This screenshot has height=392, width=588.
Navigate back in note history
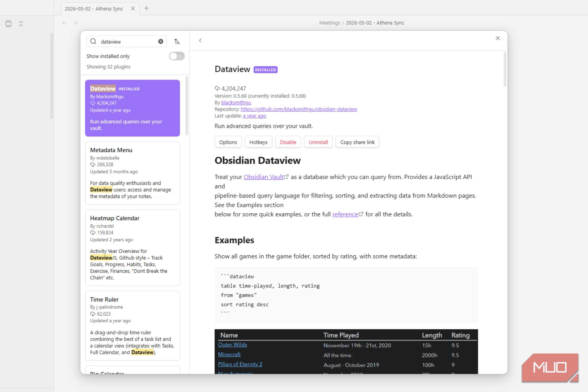coord(64,23)
